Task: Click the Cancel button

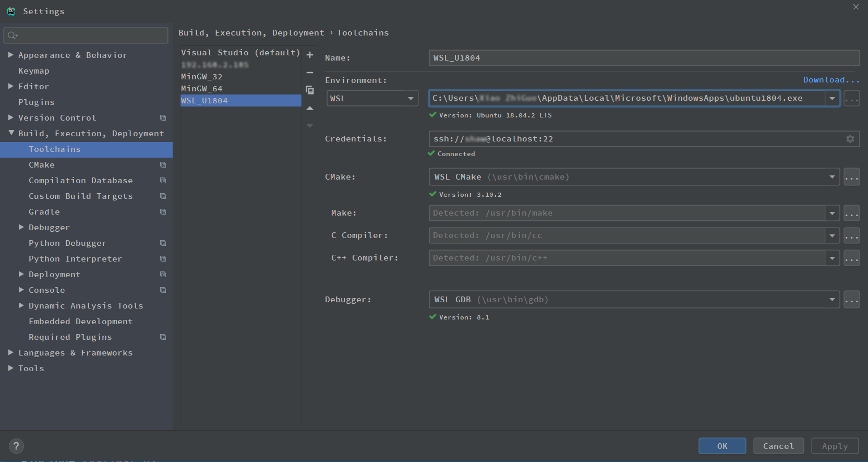Action: (779, 446)
